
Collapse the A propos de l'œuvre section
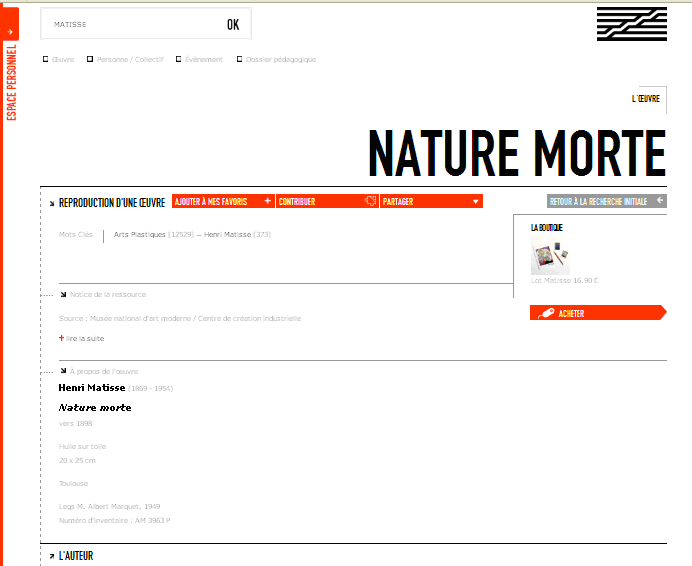click(63, 370)
